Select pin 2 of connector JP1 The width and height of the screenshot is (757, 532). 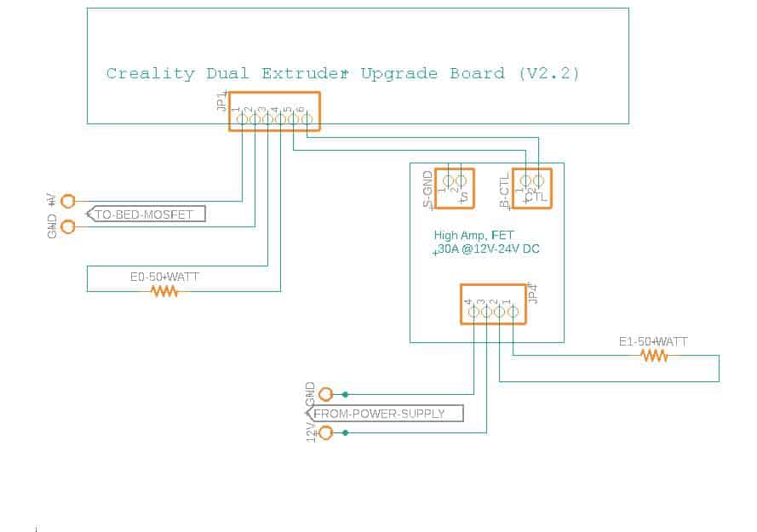pyautogui.click(x=255, y=119)
